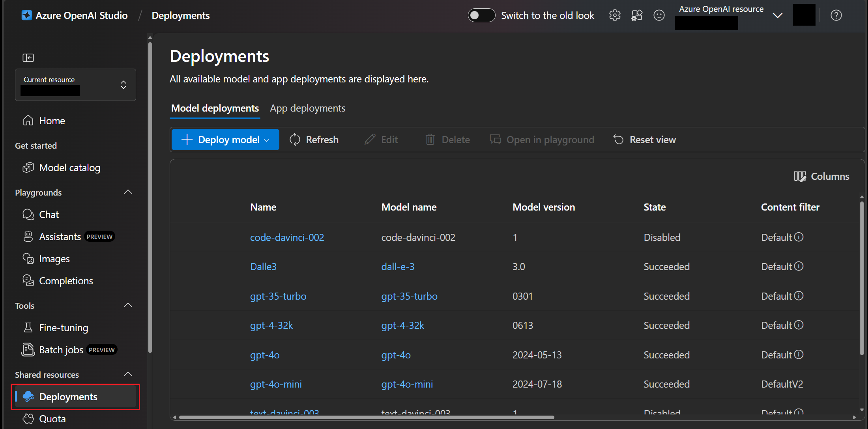
Task: Enable the Switch to the old look toggle
Action: 481,15
